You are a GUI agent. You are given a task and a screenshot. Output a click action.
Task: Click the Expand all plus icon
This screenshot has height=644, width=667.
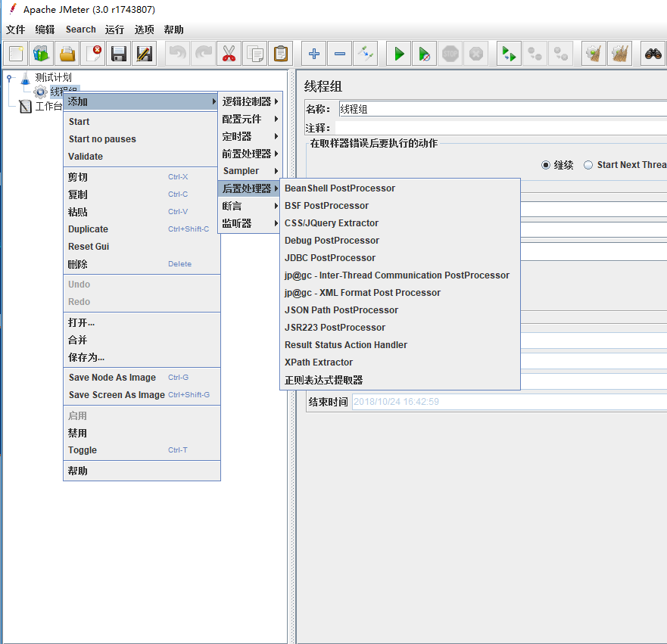coord(314,54)
